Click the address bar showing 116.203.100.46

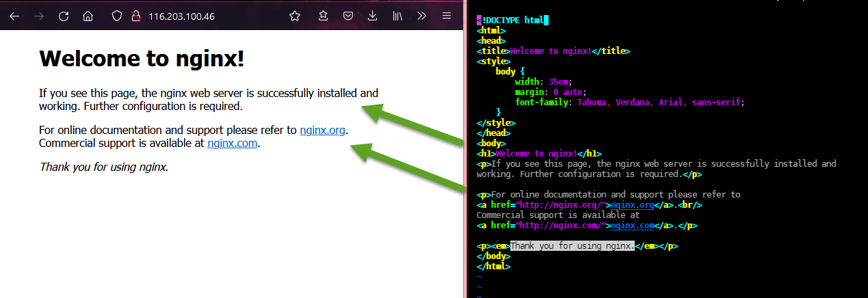click(x=205, y=16)
